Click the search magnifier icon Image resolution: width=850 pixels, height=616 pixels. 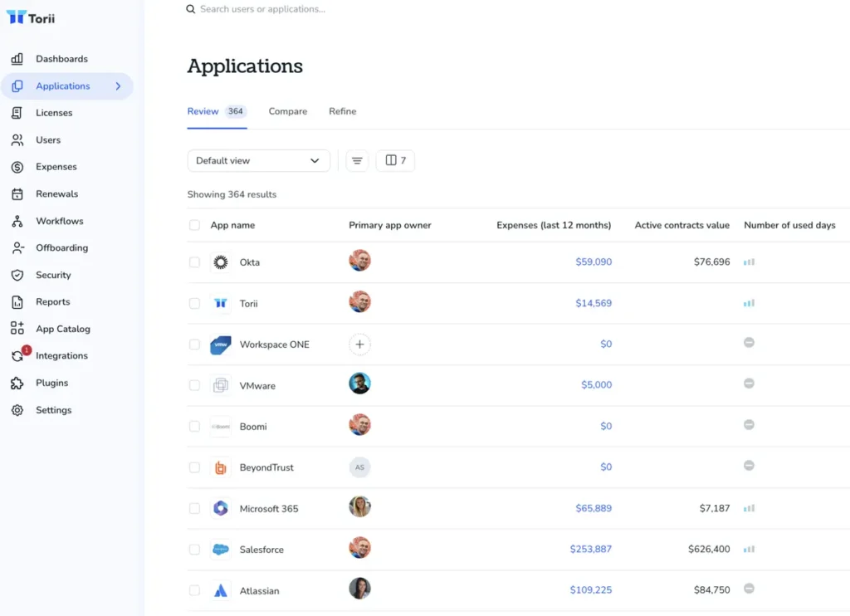tap(190, 9)
